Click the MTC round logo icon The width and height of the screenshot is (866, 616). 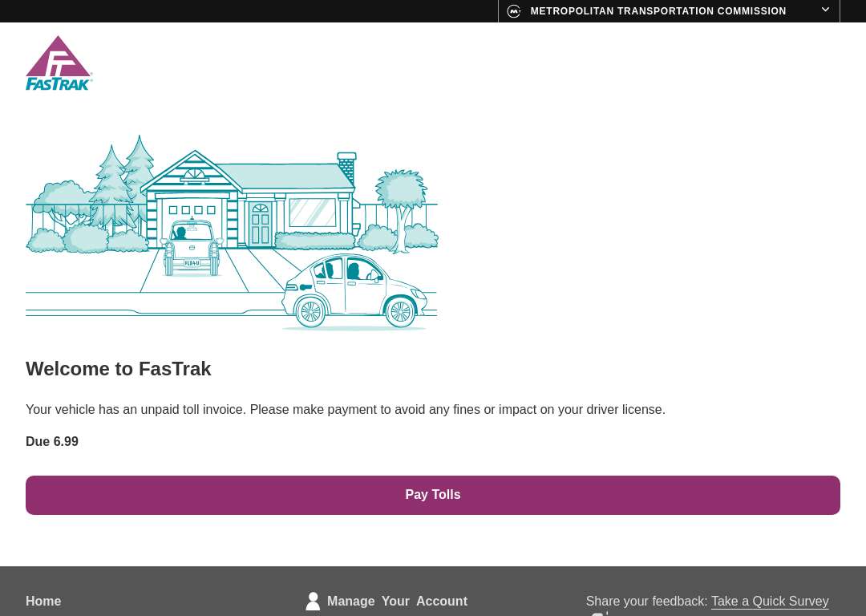tap(514, 11)
